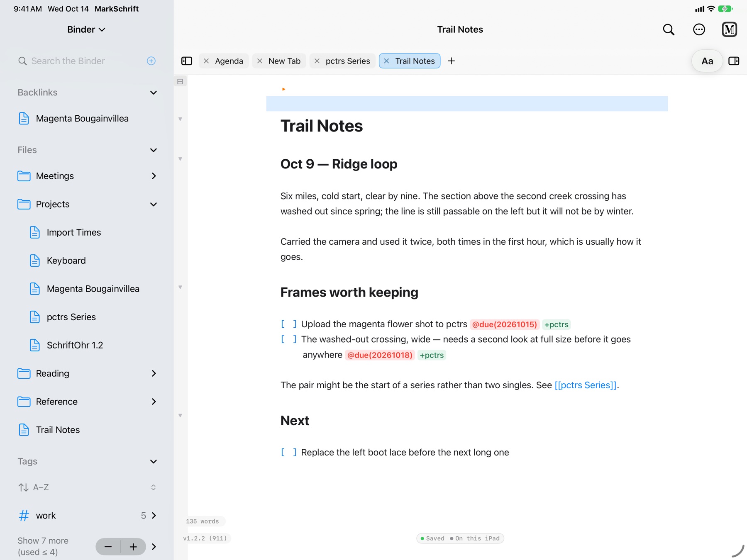The width and height of the screenshot is (747, 560).
Task: Check the washed-out crossing task
Action: click(x=289, y=339)
